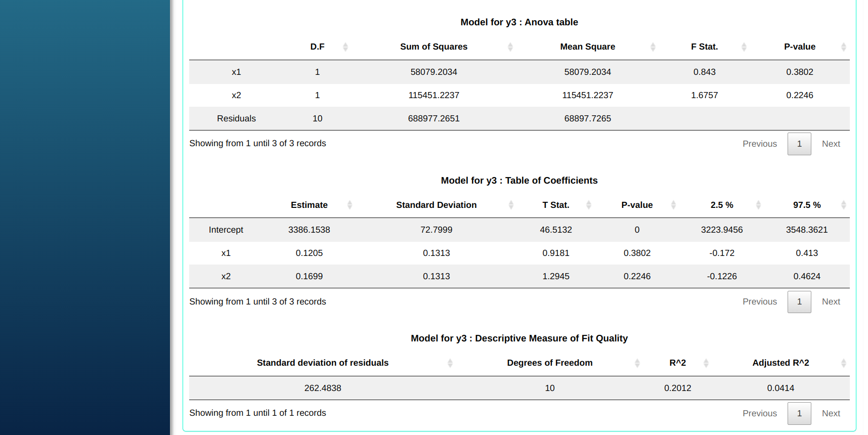Sort Anova table by P-value column
The height and width of the screenshot is (435, 868).
click(x=799, y=47)
